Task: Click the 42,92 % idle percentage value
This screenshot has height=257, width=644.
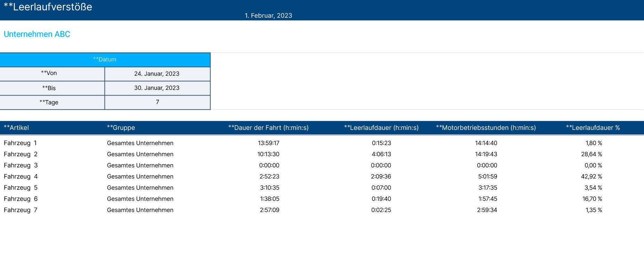Action: coord(591,176)
